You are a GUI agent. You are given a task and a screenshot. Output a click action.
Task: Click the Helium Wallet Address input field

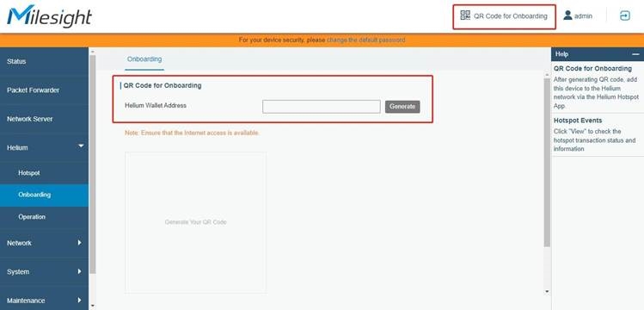[322, 107]
